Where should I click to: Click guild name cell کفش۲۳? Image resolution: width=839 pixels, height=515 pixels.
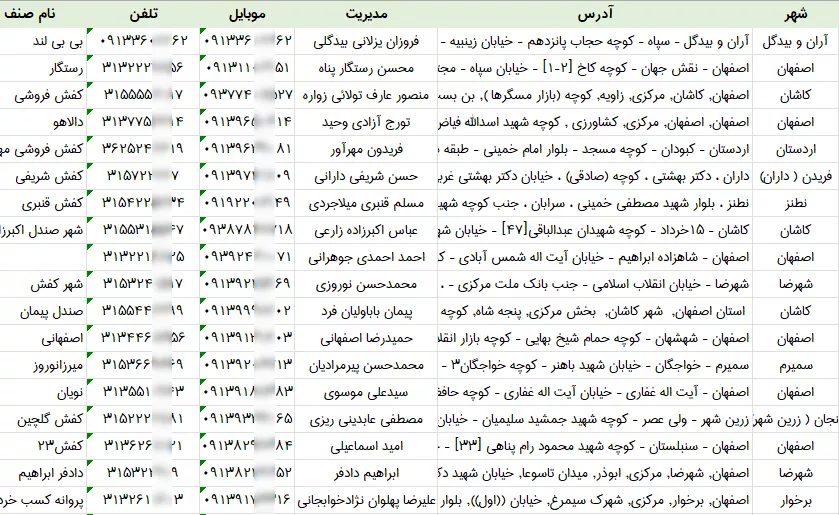pyautogui.click(x=43, y=446)
